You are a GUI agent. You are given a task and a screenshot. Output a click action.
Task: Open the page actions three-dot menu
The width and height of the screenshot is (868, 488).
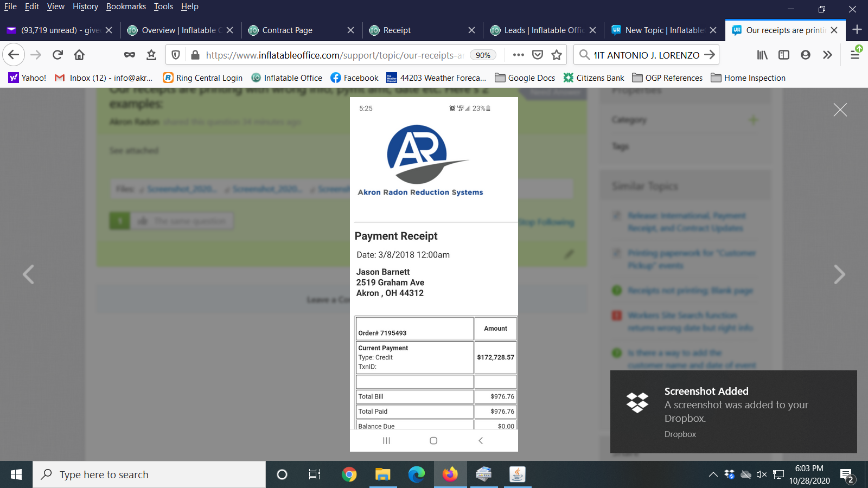pos(519,55)
